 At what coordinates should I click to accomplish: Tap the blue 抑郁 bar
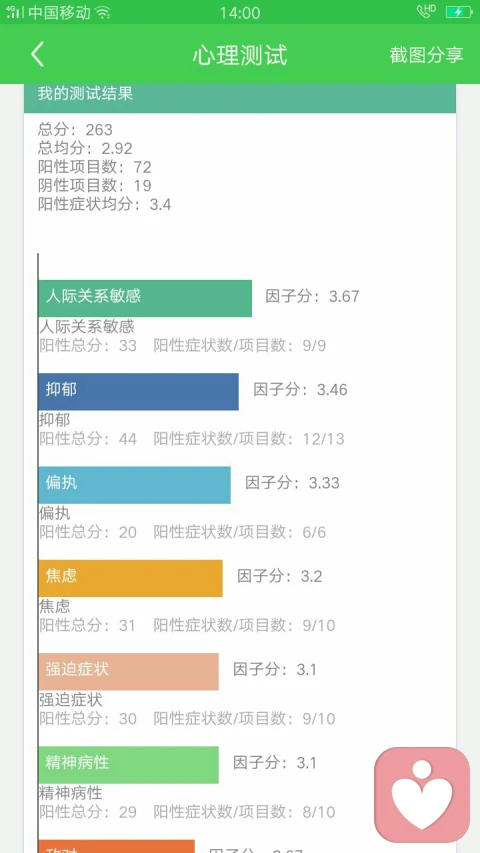click(138, 391)
